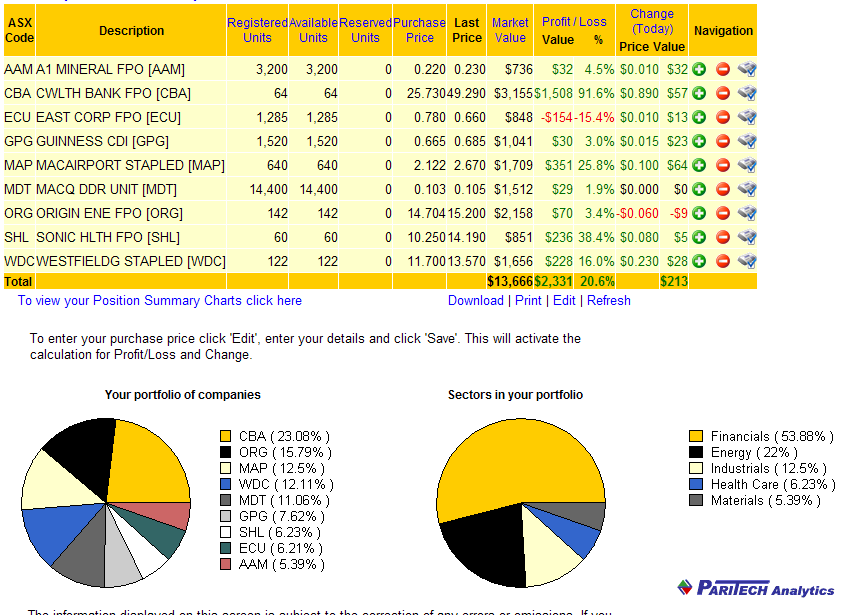Click the 'Sectors in your portfolio' pie chart

pyautogui.click(x=521, y=503)
